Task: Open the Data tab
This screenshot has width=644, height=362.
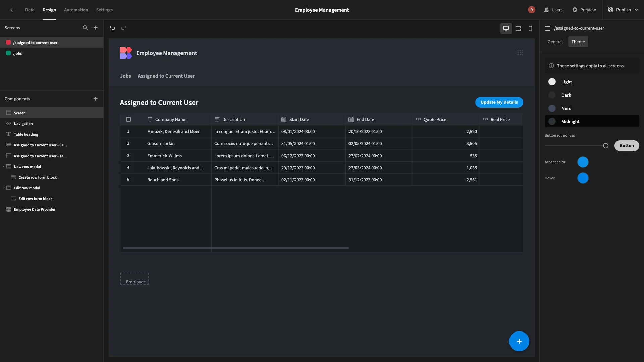Action: pos(30,10)
